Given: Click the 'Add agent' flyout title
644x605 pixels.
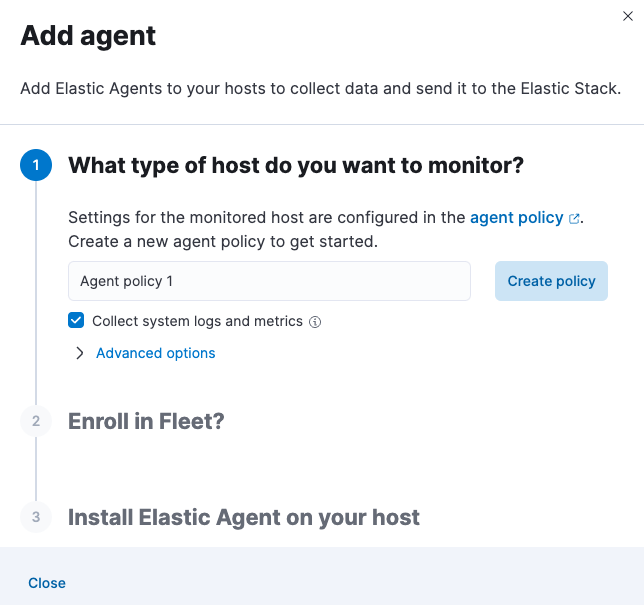Looking at the screenshot, I should click(89, 36).
